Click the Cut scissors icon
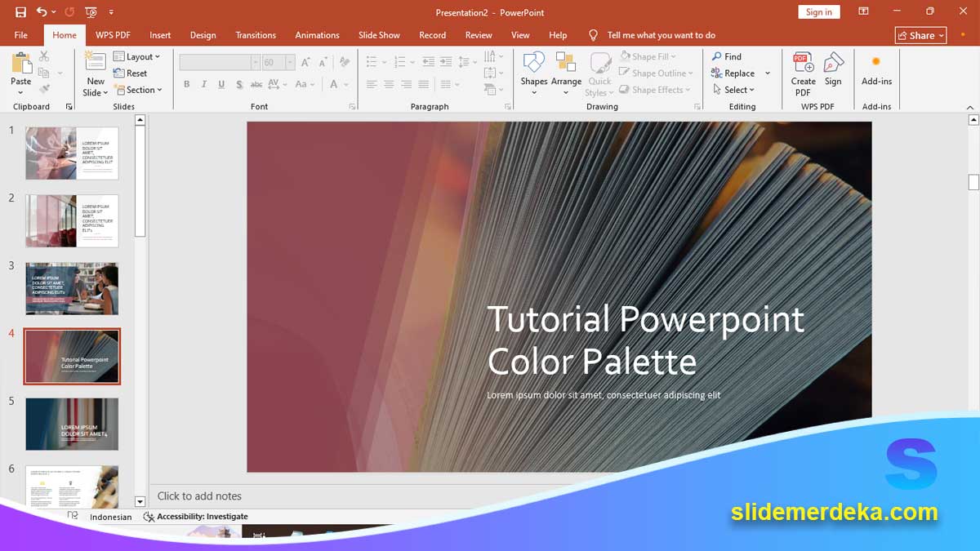The width and height of the screenshot is (980, 551). 44,56
